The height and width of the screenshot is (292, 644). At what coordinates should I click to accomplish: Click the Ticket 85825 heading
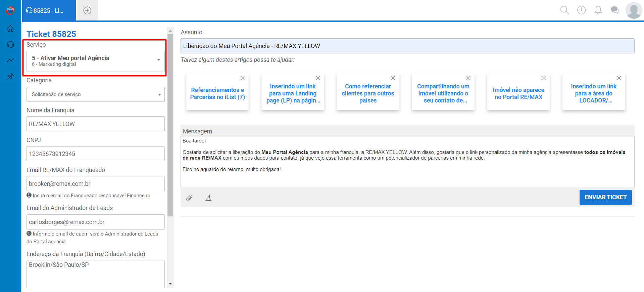51,34
